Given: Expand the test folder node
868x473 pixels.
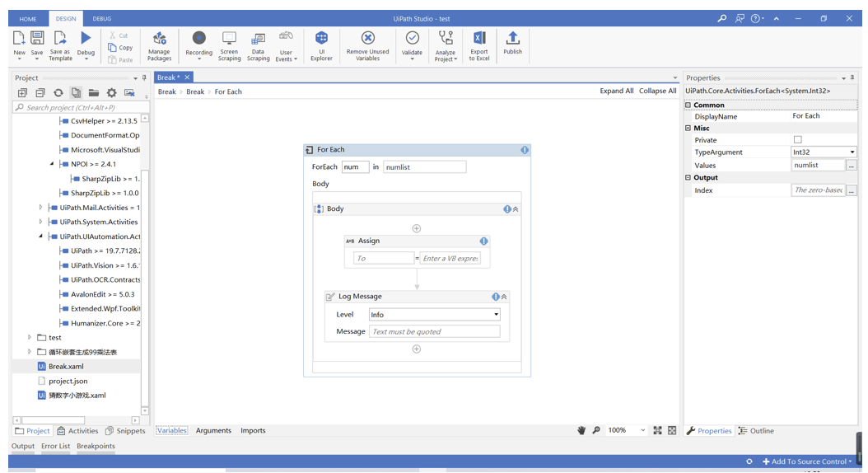Looking at the screenshot, I should (30, 337).
